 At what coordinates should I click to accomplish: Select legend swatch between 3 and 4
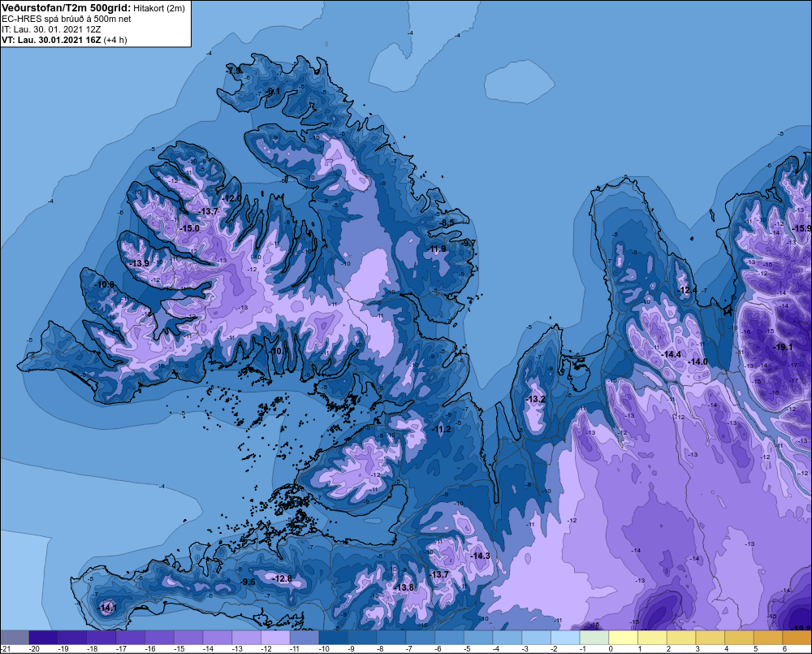(x=710, y=637)
